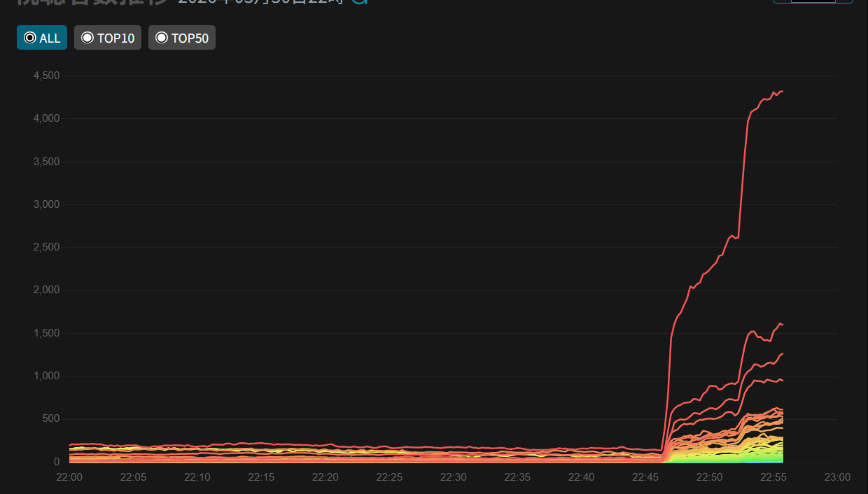This screenshot has width=868, height=494.
Task: Click the 22:05 time label
Action: pyautogui.click(x=133, y=477)
